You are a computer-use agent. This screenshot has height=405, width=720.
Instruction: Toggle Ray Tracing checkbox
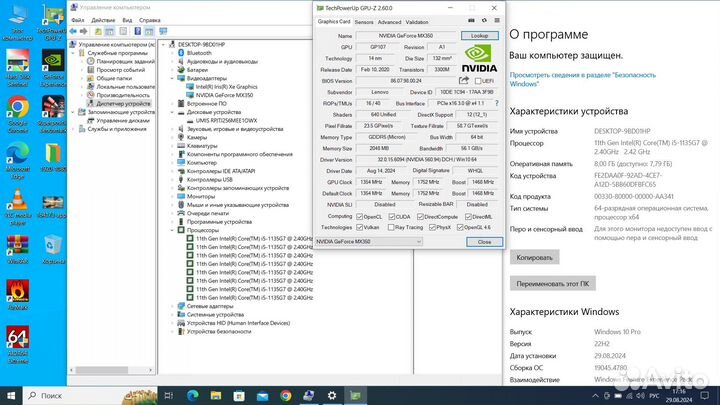pyautogui.click(x=391, y=227)
